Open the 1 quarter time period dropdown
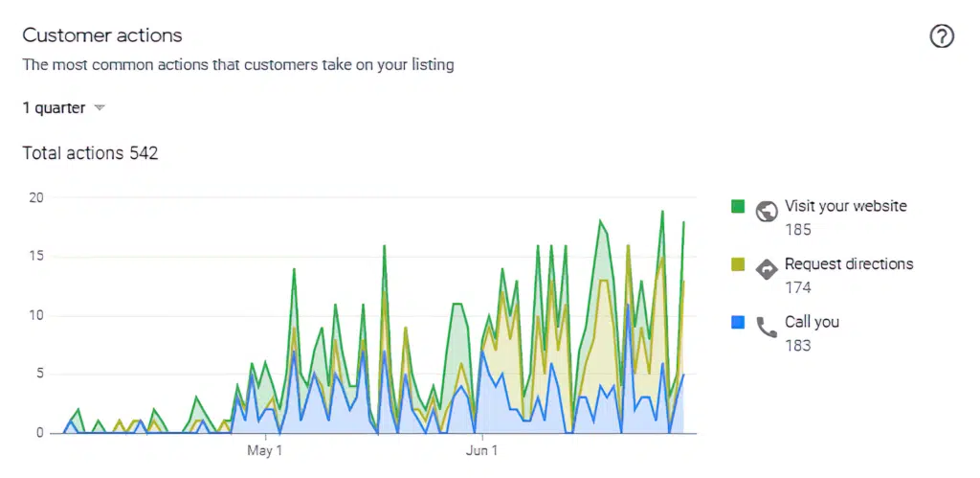The image size is (980, 478). (x=63, y=108)
